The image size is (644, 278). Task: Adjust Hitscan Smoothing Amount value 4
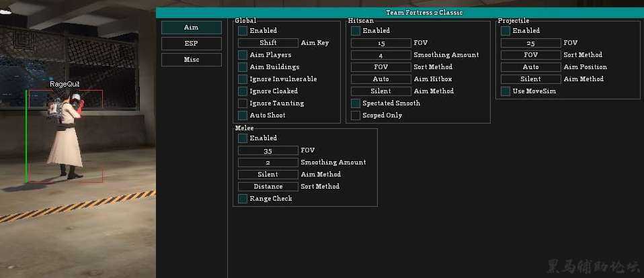coord(381,55)
